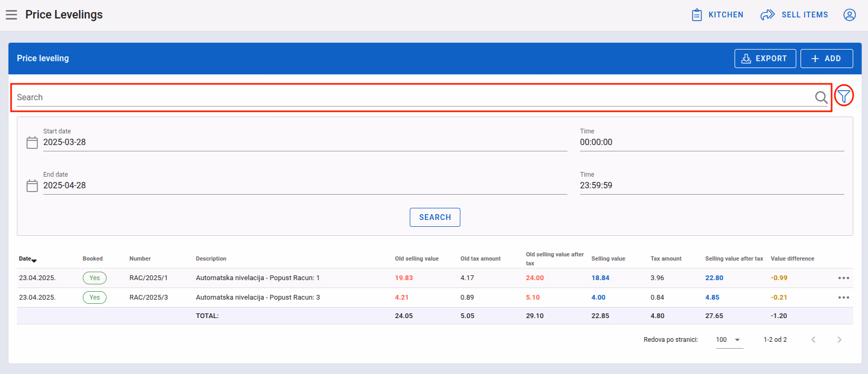
Task: Go to the next page arrow
Action: pos(840,340)
